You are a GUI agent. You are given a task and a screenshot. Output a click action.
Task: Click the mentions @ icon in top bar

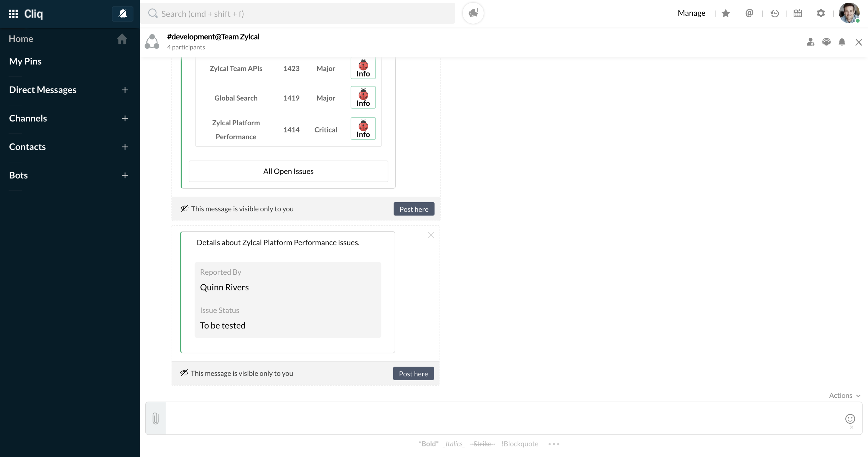[x=750, y=13]
